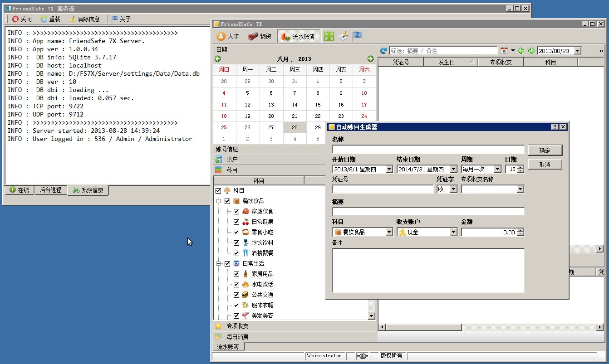This screenshot has width=609, height=364.
Task: Click the blue flag icon in FriendSafe toolbar
Action: [x=358, y=37]
